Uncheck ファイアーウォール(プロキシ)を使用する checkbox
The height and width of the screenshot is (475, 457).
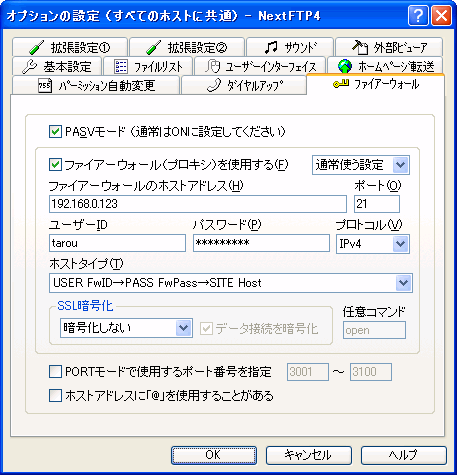click(55, 165)
